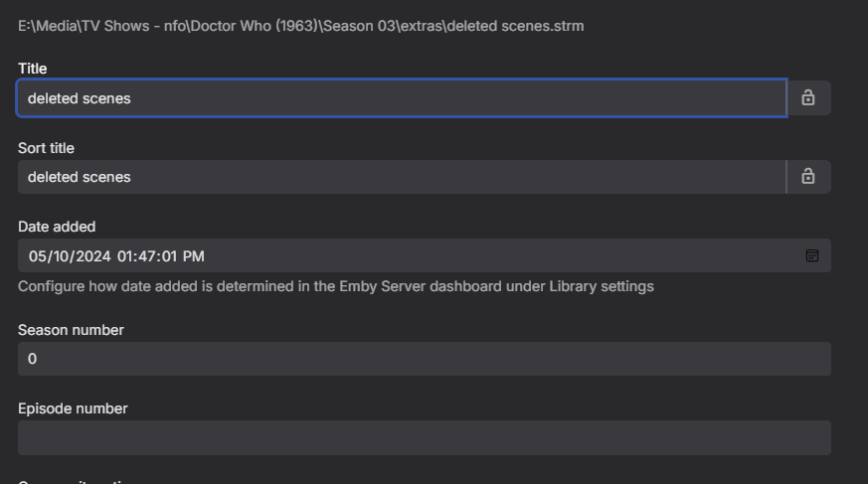This screenshot has height=484, width=868.
Task: Select the minutes value 47 in time
Action: (x=148, y=256)
